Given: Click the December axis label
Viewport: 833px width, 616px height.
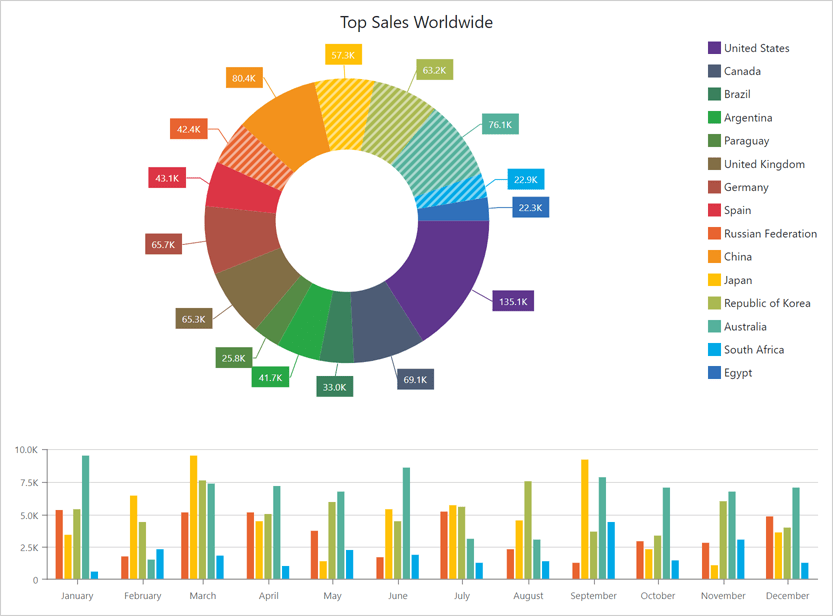Looking at the screenshot, I should tap(787, 595).
